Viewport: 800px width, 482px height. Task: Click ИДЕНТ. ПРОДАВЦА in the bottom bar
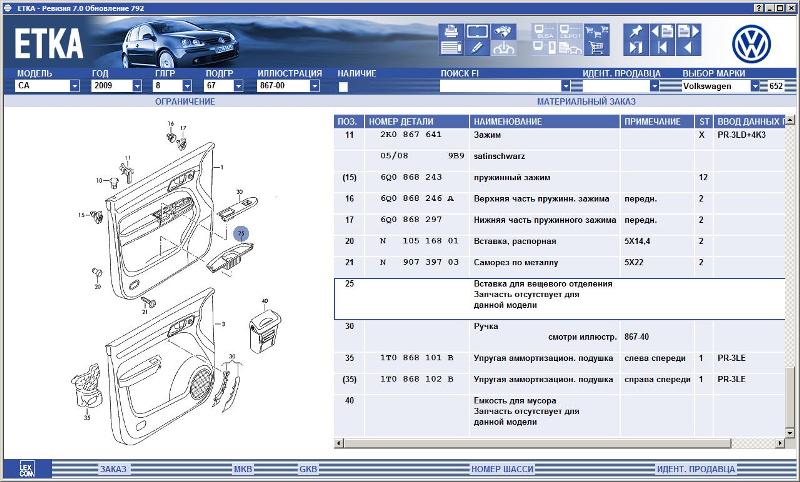click(696, 469)
